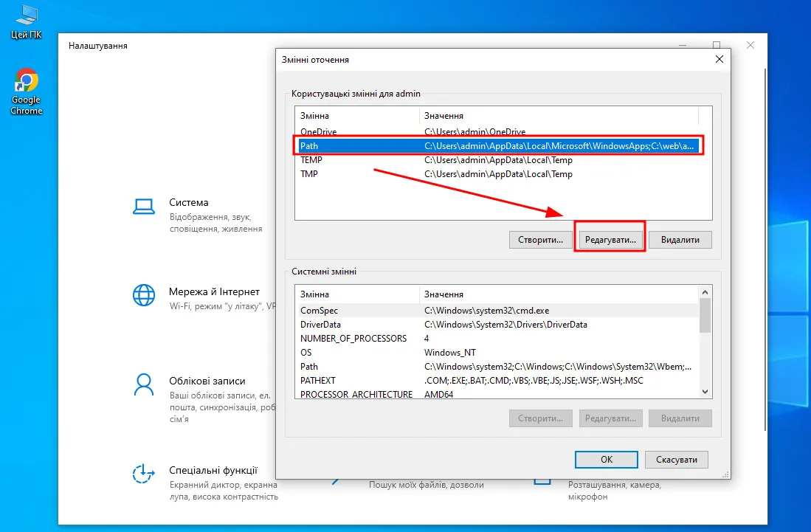Open the Мережа й Інтернет globe icon
This screenshot has height=532, width=811.
tap(143, 295)
